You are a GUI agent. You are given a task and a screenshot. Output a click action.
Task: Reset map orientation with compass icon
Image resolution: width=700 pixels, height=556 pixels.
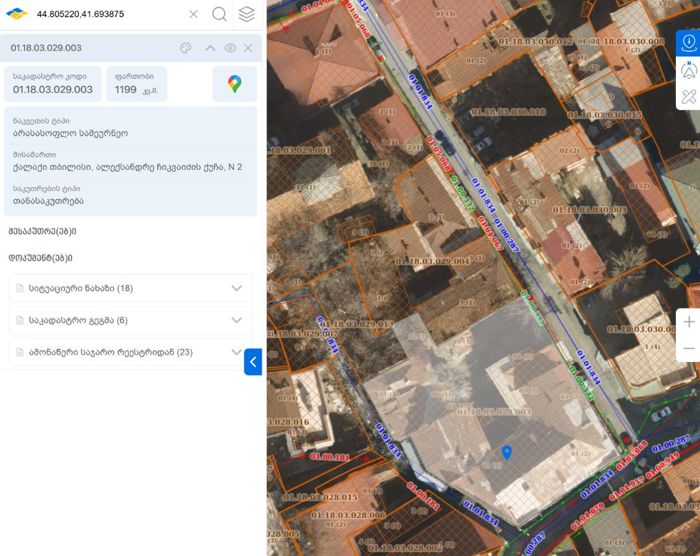click(688, 70)
